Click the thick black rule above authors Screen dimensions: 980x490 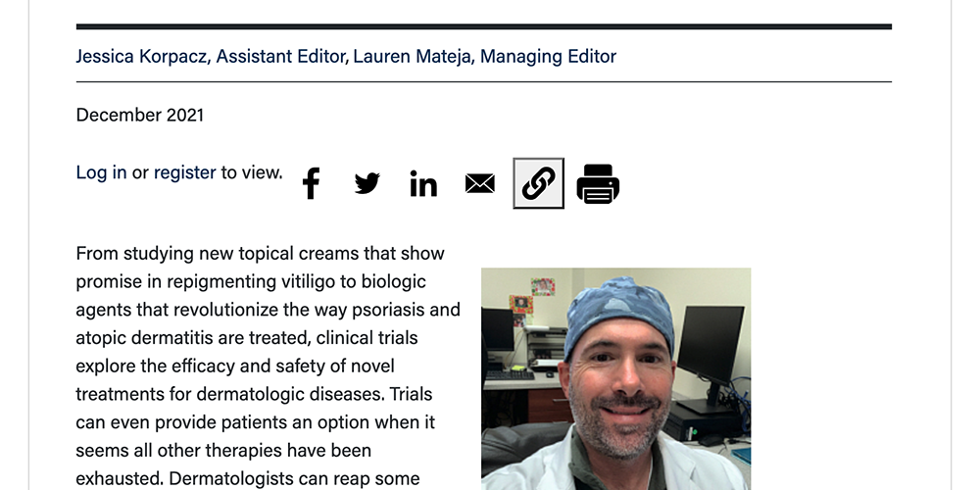(x=484, y=26)
